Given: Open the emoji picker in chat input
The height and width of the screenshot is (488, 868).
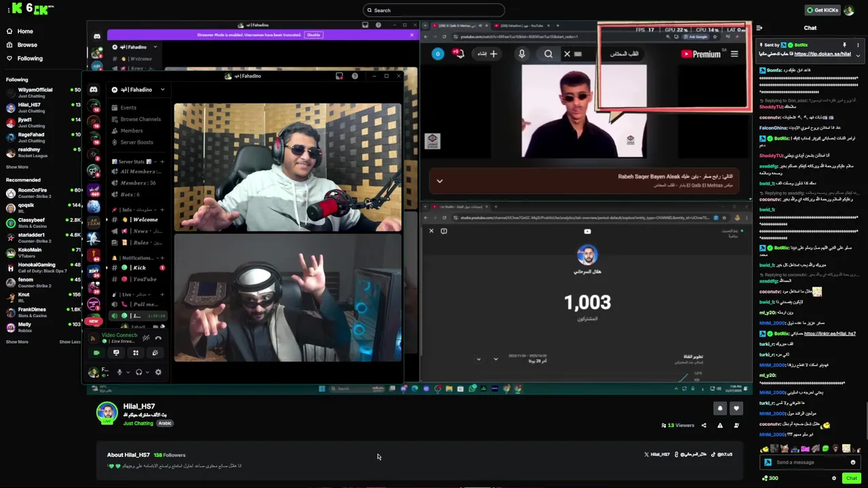Looking at the screenshot, I should [x=853, y=462].
